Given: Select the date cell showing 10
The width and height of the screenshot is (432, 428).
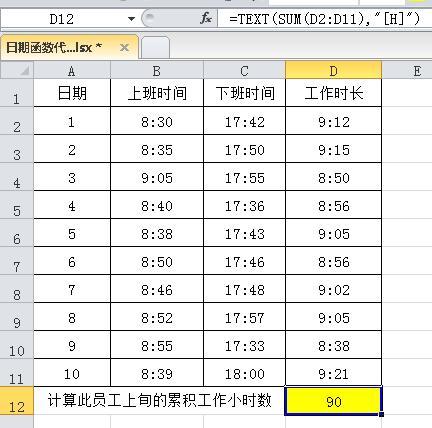Looking at the screenshot, I should (72, 373).
